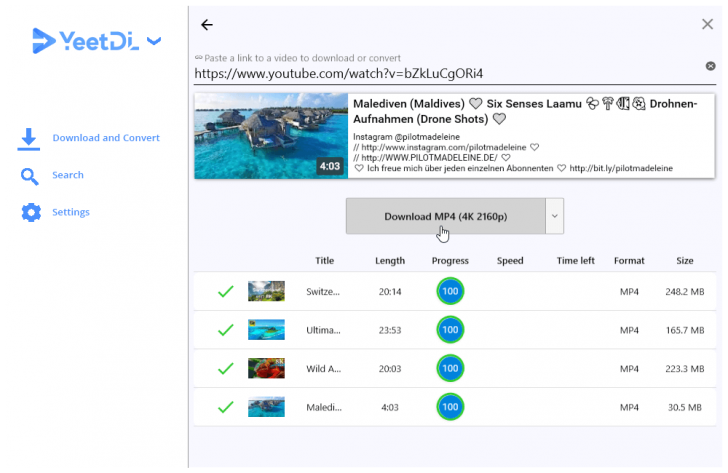Click the Switze... progress circle
The image size is (728, 473).
(450, 291)
